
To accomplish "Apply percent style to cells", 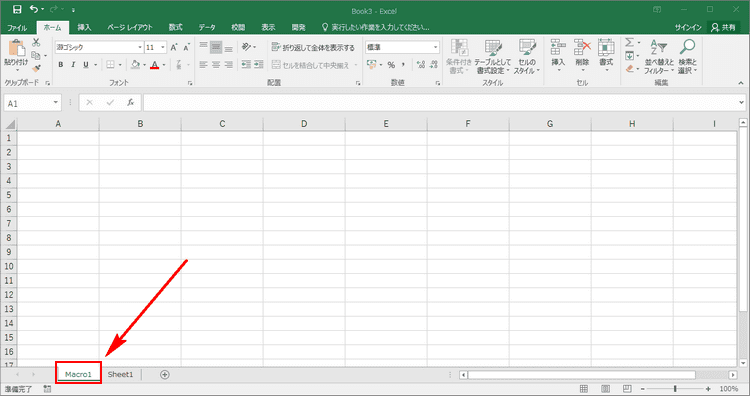I will (x=391, y=65).
